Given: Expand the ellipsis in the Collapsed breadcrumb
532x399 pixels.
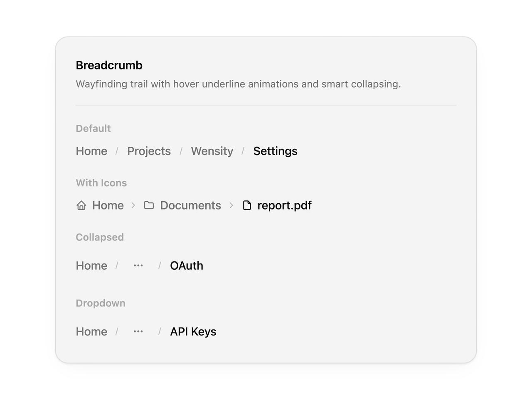Looking at the screenshot, I should pos(138,266).
